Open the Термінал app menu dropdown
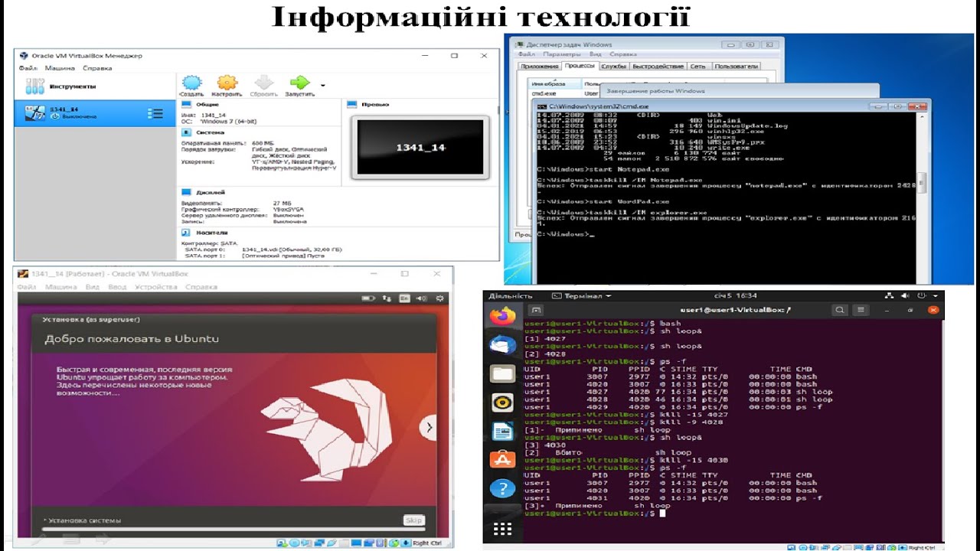 582,296
